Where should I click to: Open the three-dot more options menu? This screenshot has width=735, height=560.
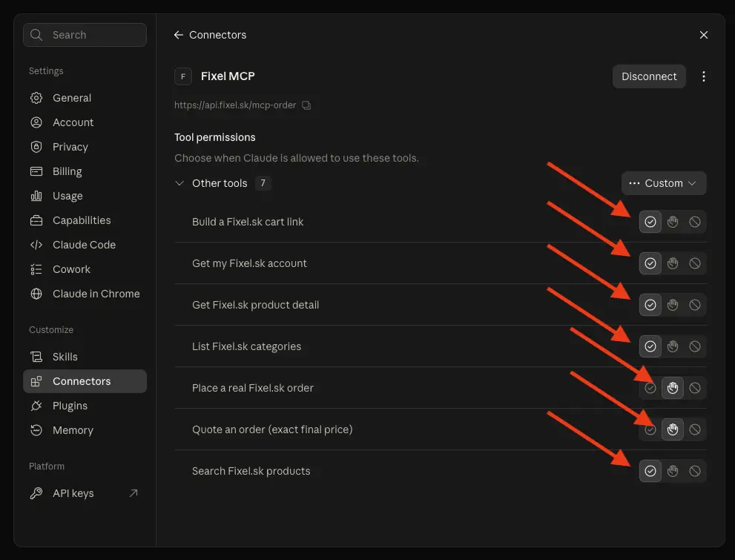point(703,76)
